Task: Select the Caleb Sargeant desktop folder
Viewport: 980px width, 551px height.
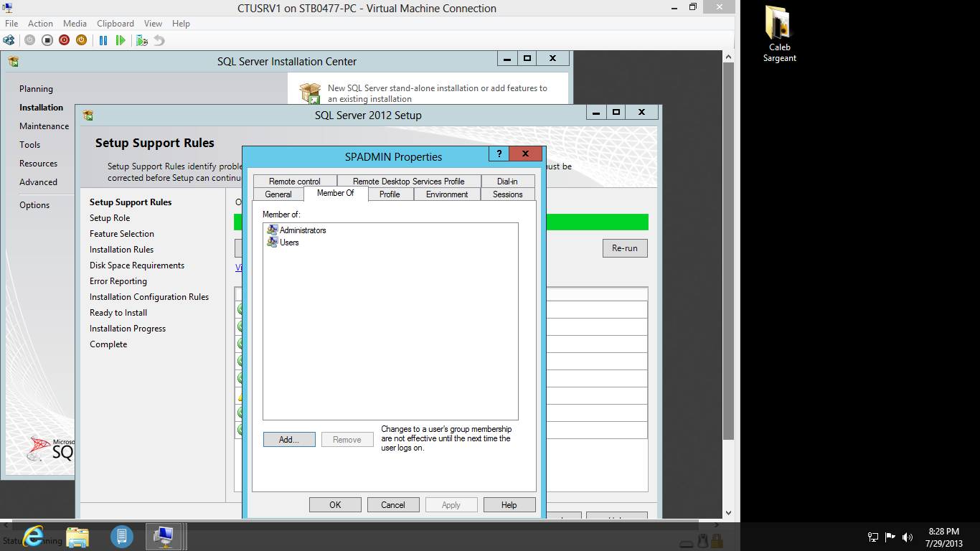Action: tap(779, 34)
